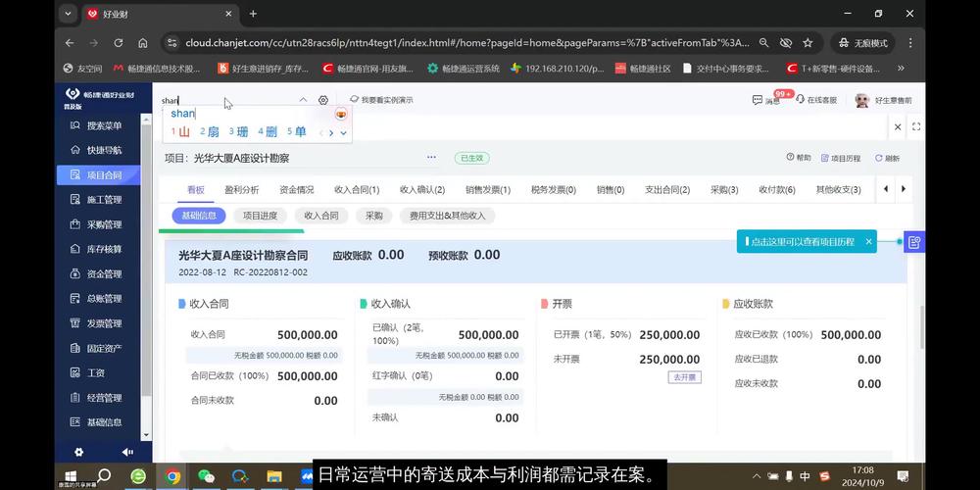Toggle fullscreen view icon
Viewport: 980px width, 490px height.
click(x=916, y=126)
